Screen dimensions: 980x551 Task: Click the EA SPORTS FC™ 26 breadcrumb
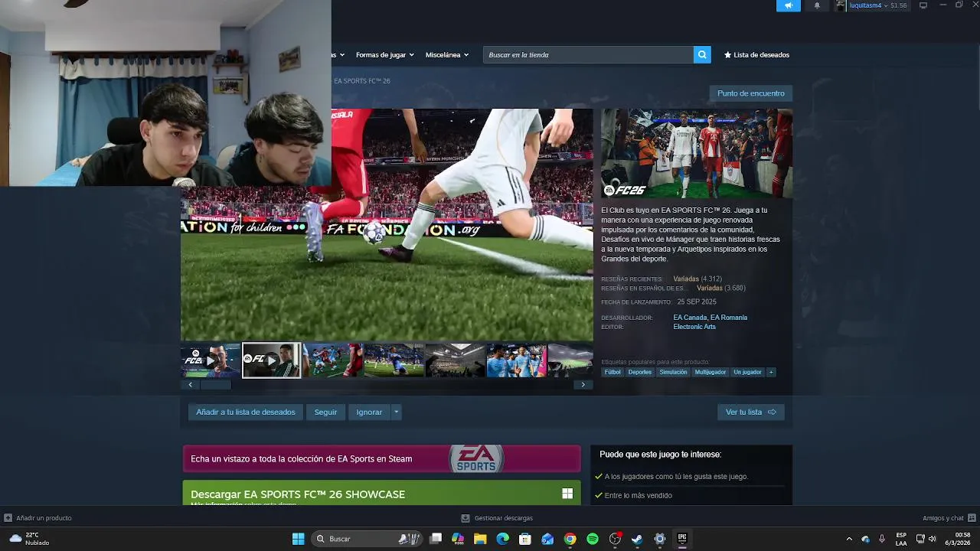[362, 81]
